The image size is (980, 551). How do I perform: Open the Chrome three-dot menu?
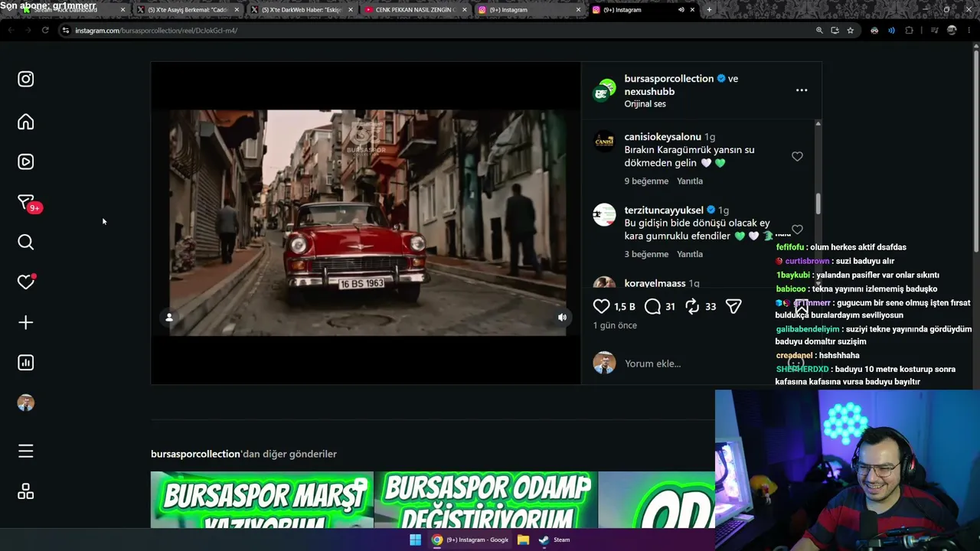(969, 31)
